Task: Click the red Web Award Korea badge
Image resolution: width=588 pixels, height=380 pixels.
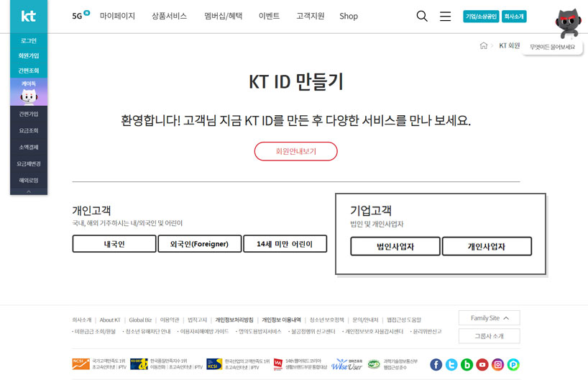Action: [x=278, y=364]
